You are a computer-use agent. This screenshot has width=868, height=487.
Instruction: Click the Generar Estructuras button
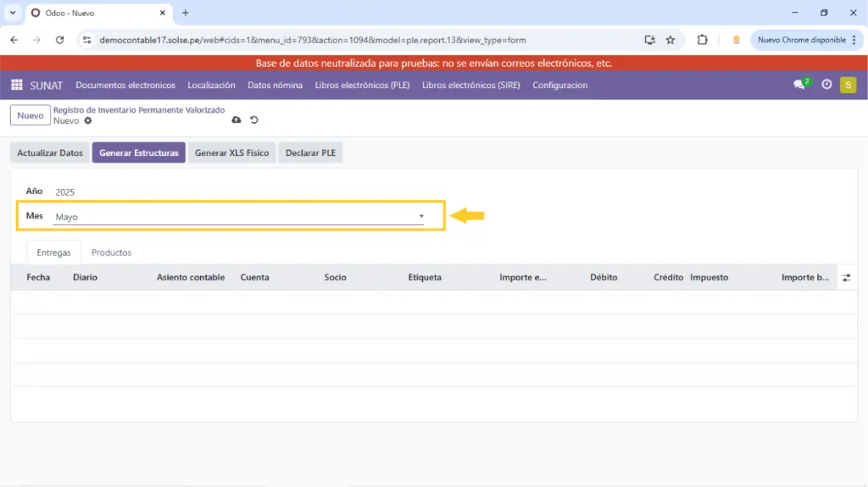pos(139,152)
